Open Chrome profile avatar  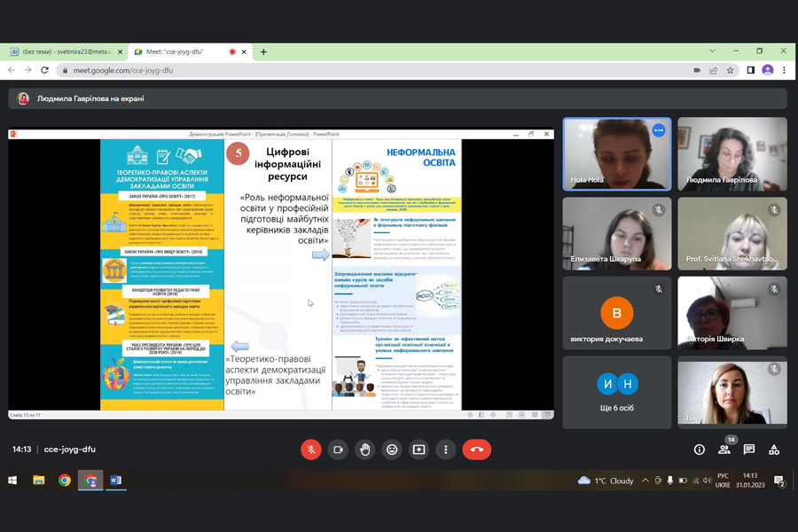(x=768, y=70)
